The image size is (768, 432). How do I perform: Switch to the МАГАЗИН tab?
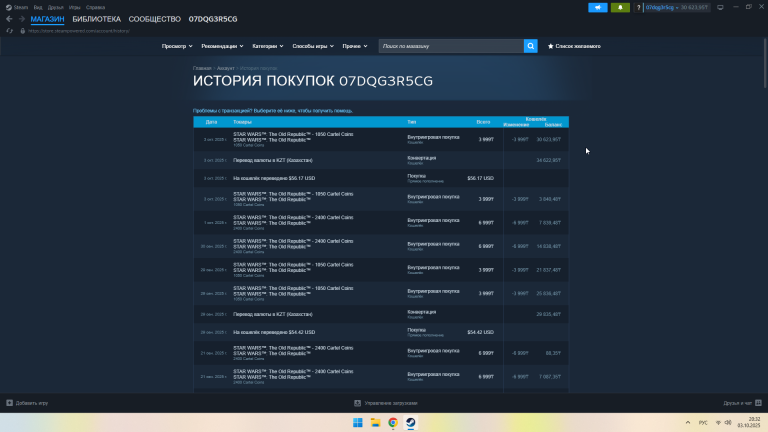tap(47, 19)
